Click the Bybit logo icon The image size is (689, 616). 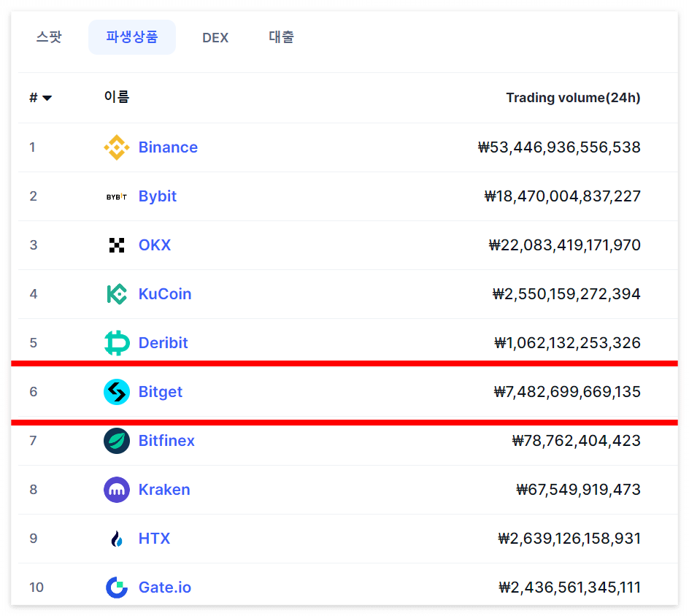coord(117,196)
